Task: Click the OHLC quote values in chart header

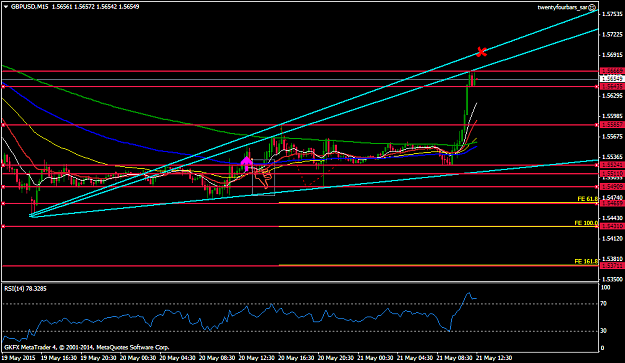Action: point(96,7)
